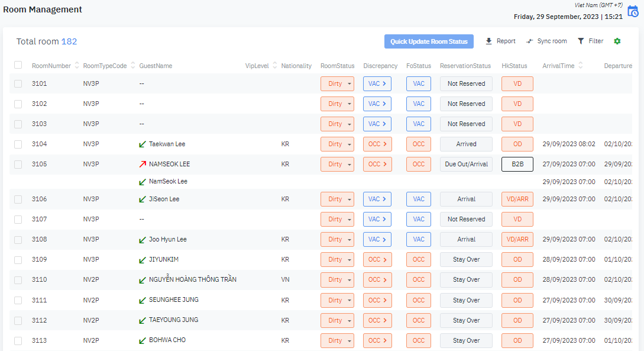This screenshot has height=351, width=644.
Task: Click the Report download icon
Action: [488, 41]
